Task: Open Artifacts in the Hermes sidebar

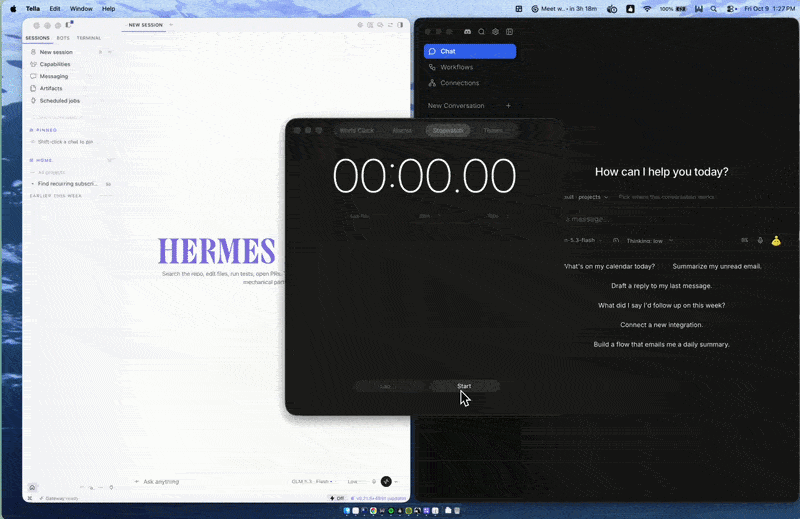Action: coord(51,88)
